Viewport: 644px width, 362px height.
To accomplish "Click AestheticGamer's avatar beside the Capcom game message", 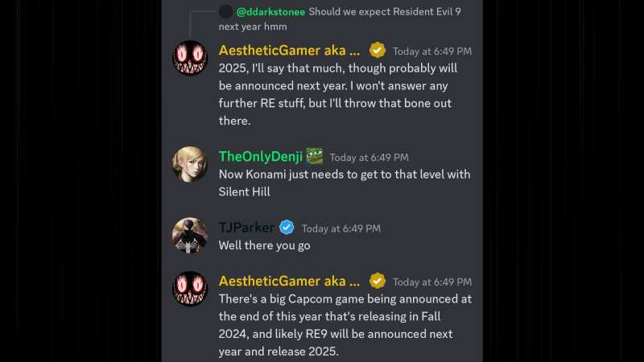I will (190, 289).
